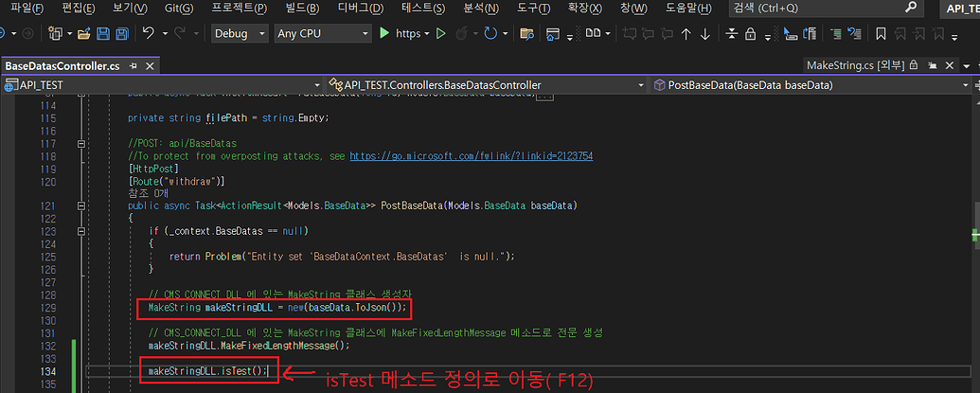This screenshot has height=393, width=980.
Task: Open the 창(W) menu
Action: click(633, 9)
